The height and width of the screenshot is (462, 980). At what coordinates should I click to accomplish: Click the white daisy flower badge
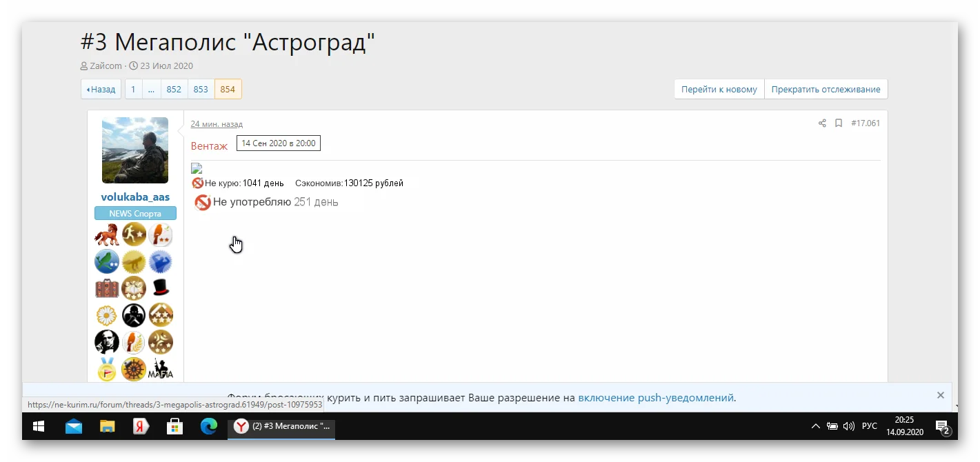click(107, 315)
